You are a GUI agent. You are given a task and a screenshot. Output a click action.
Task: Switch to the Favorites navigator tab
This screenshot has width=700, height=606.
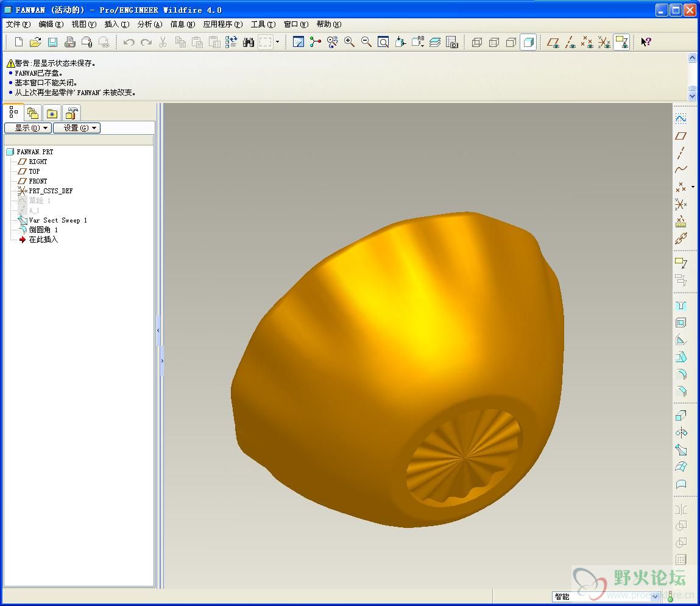pos(52,113)
